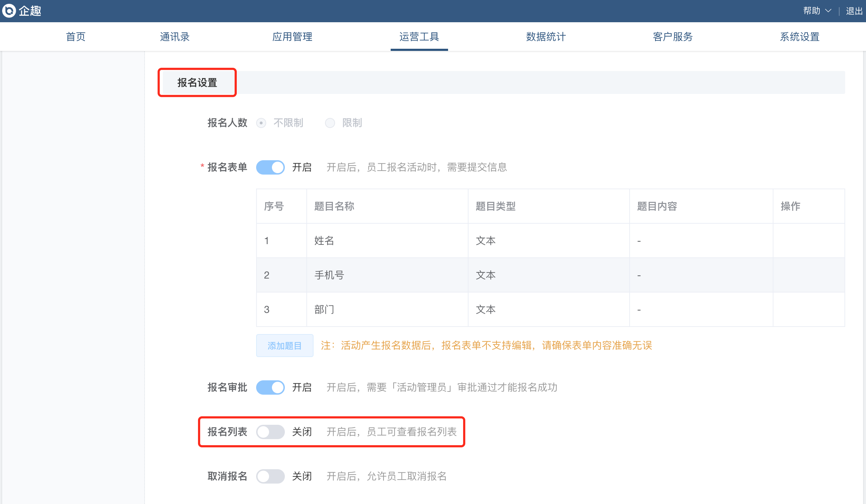Go to the 首页 tab

click(x=76, y=37)
